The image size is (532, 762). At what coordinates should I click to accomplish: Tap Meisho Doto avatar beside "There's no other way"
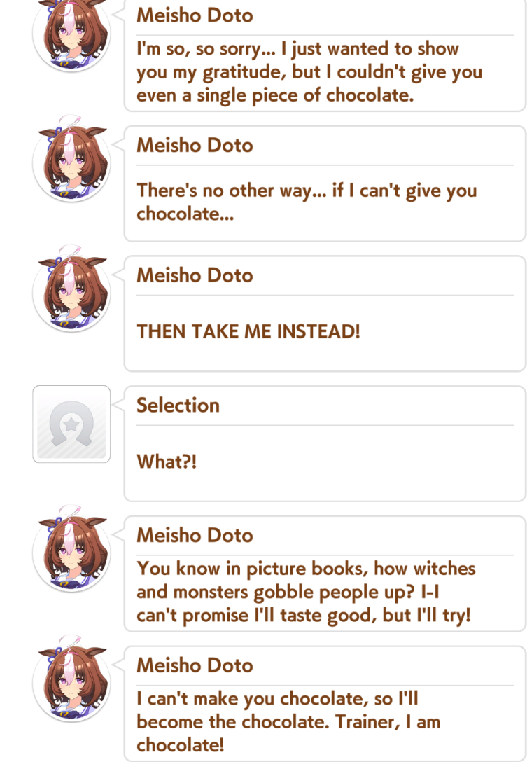pyautogui.click(x=71, y=160)
